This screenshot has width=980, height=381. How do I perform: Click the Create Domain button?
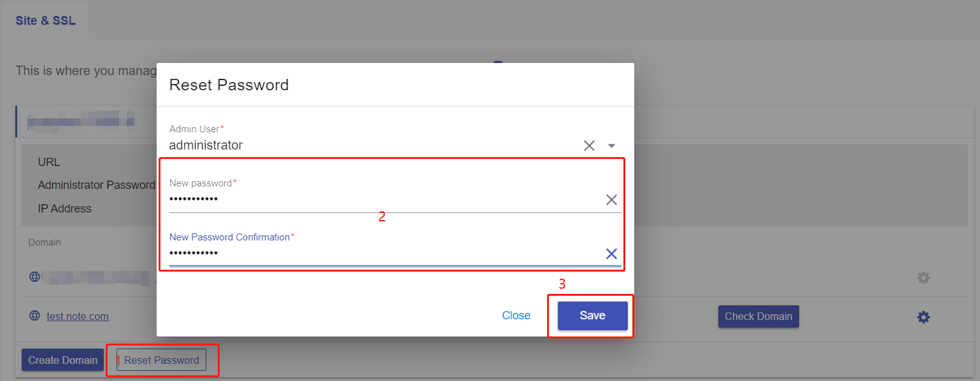[63, 360]
